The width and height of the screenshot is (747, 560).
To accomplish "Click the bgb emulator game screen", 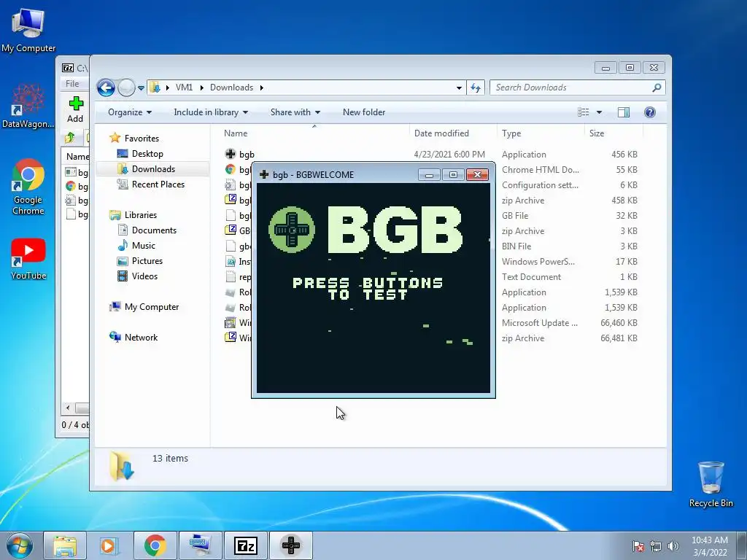I will click(373, 288).
